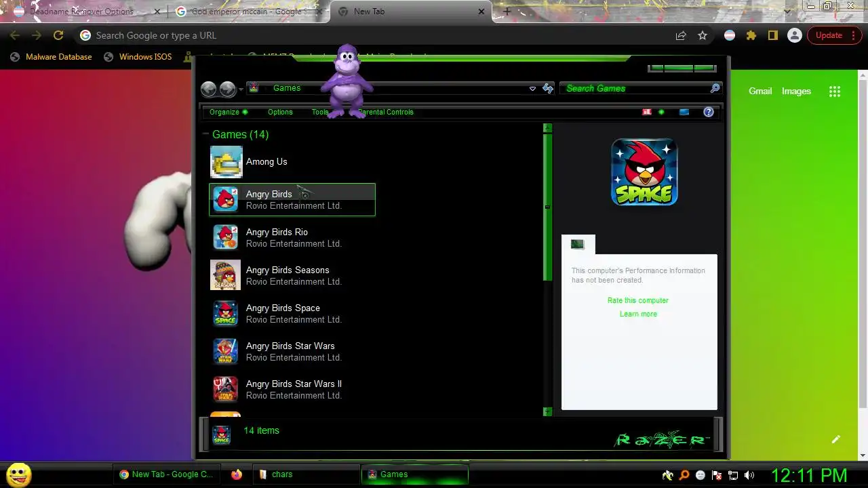Open the Options menu
The image size is (868, 488).
[x=280, y=112]
